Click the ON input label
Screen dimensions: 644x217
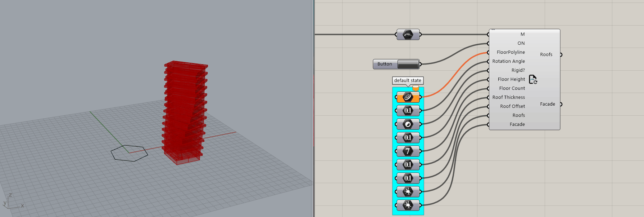coord(521,43)
